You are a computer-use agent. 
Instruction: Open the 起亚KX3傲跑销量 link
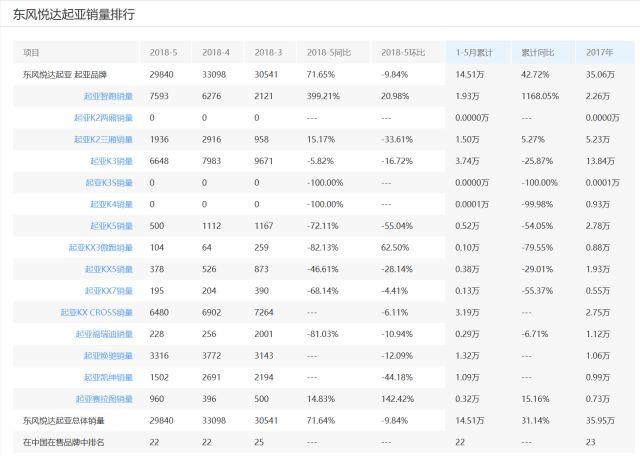[x=100, y=248]
